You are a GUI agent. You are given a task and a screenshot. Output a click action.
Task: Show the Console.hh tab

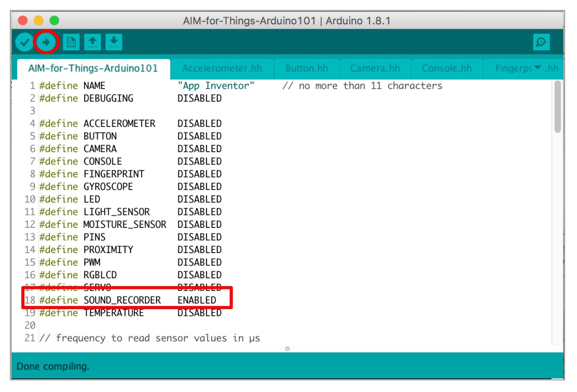pyautogui.click(x=447, y=68)
